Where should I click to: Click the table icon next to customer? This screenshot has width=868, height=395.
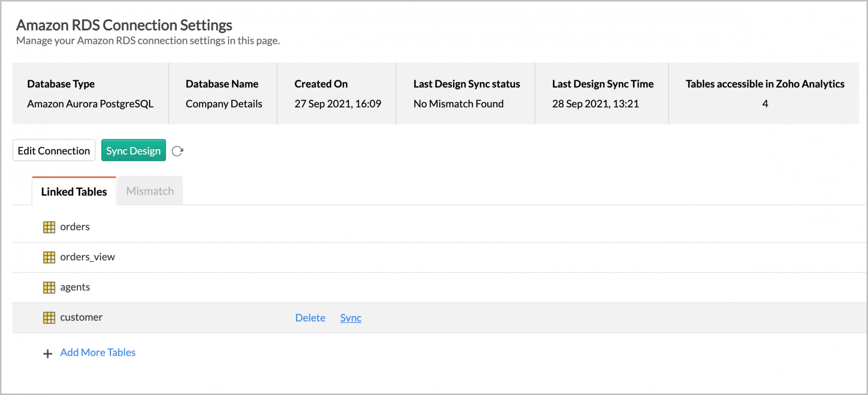49,318
